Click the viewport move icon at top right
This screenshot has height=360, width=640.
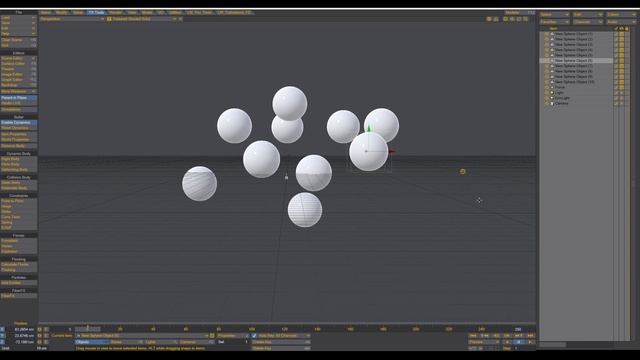pyautogui.click(x=506, y=19)
